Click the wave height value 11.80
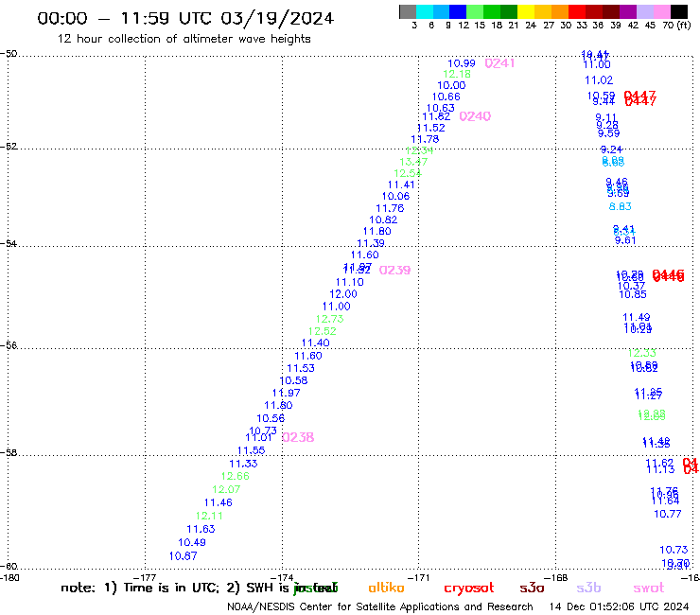The image size is (700, 615). (x=376, y=232)
